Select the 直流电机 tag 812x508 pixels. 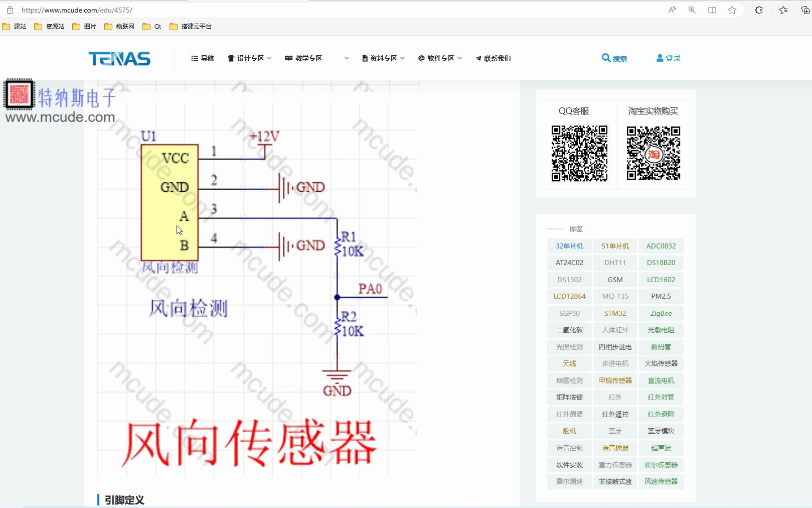(x=661, y=380)
